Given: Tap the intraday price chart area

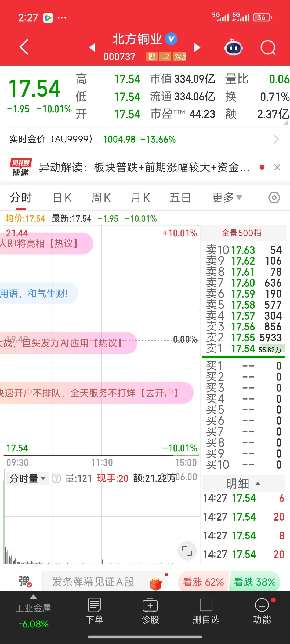Looking at the screenshot, I should pyautogui.click(x=102, y=340).
